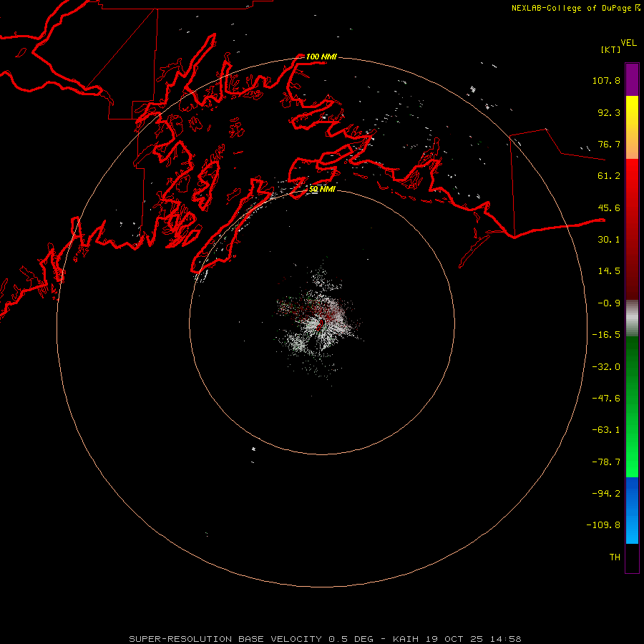Click the 100 NMI range ring label
This screenshot has height=644, width=644.
click(321, 57)
